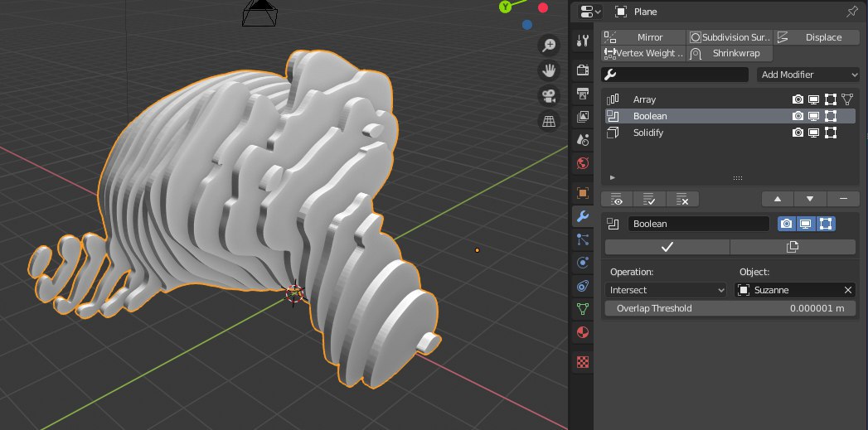The width and height of the screenshot is (868, 430).
Task: Remove the selected modifier with minus button
Action: [x=843, y=199]
